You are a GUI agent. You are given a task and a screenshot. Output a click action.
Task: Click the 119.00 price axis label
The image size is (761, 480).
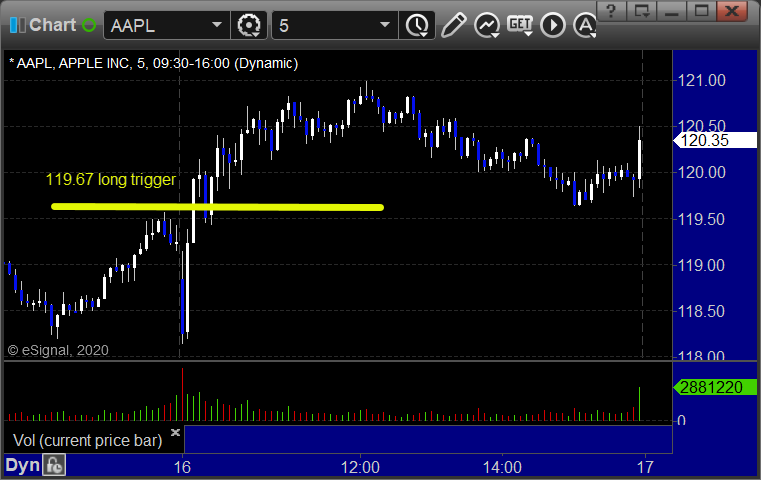pyautogui.click(x=701, y=265)
